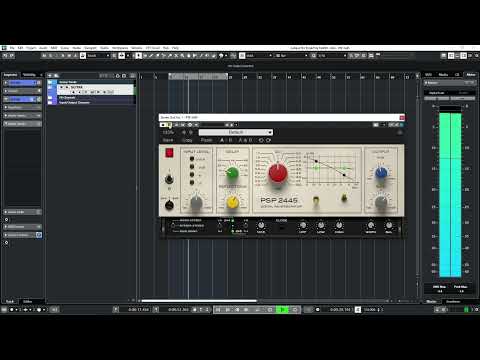The image size is (480, 360).
Task: Adjust the gray input level knob
Action: click(x=196, y=202)
